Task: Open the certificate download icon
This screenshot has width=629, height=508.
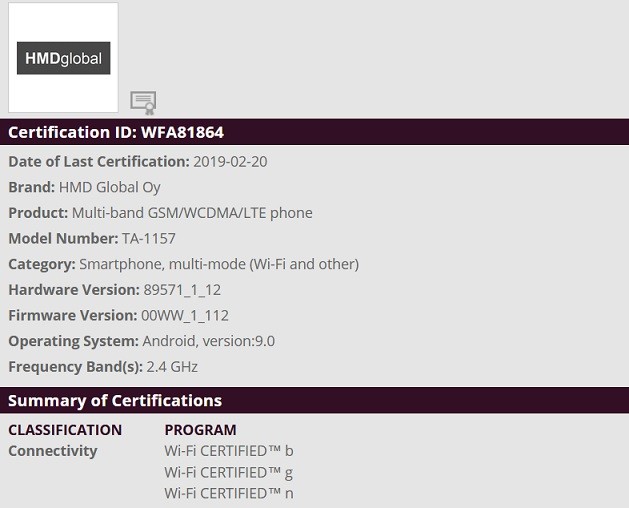Action: click(143, 103)
